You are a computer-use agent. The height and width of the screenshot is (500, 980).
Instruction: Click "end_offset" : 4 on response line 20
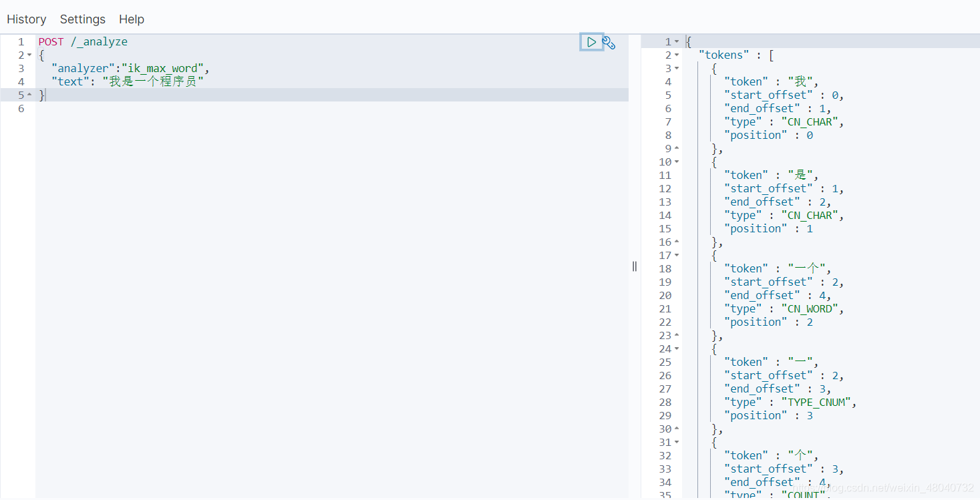pyautogui.click(x=775, y=295)
